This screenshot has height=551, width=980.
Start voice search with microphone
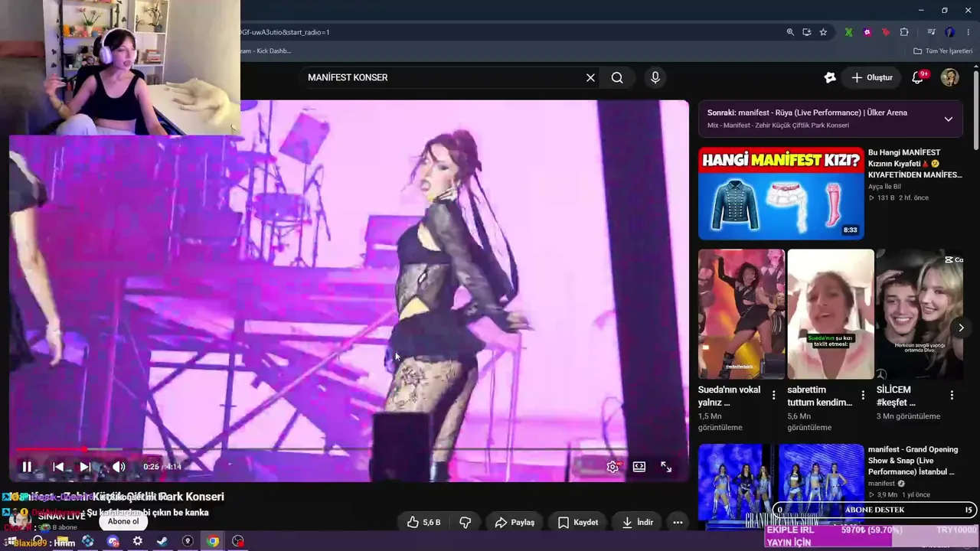(655, 77)
